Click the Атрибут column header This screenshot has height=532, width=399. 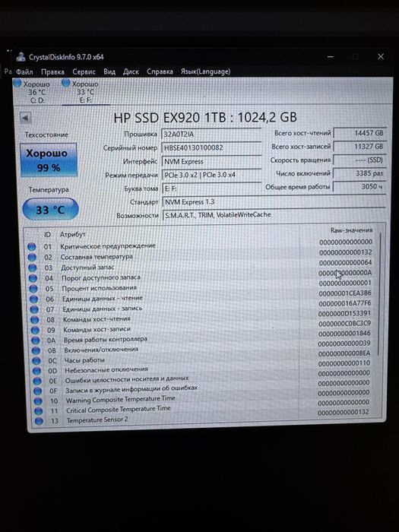[x=72, y=234]
